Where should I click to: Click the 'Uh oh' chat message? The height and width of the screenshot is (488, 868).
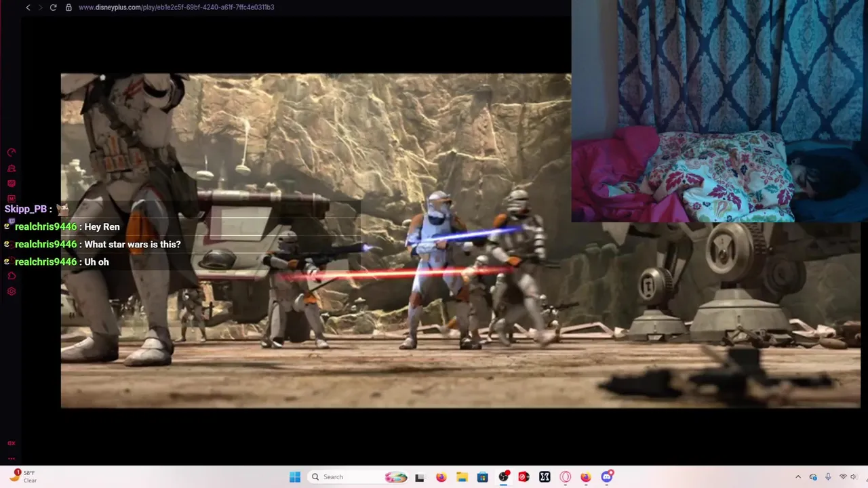[x=96, y=262]
